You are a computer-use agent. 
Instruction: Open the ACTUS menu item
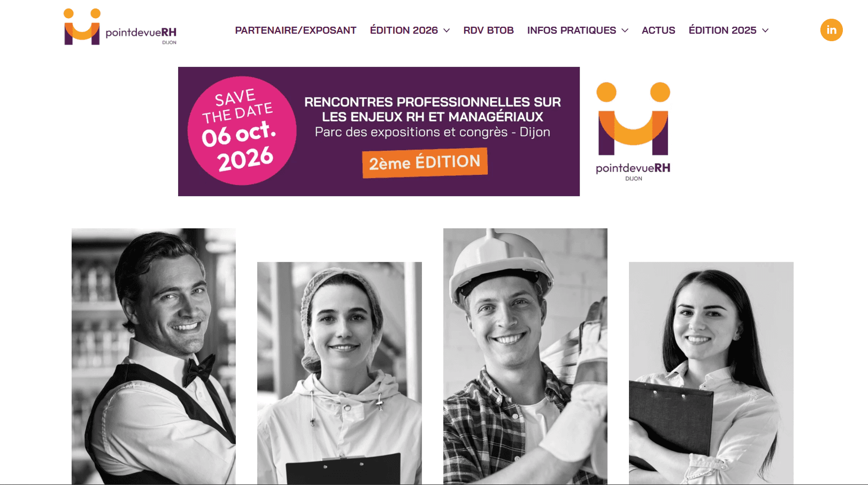(x=658, y=30)
